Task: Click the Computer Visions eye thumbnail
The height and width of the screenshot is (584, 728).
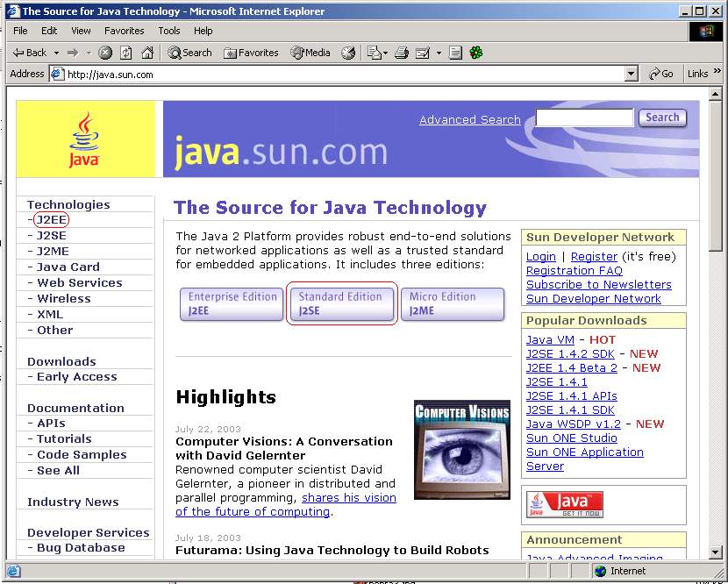Action: tap(462, 450)
